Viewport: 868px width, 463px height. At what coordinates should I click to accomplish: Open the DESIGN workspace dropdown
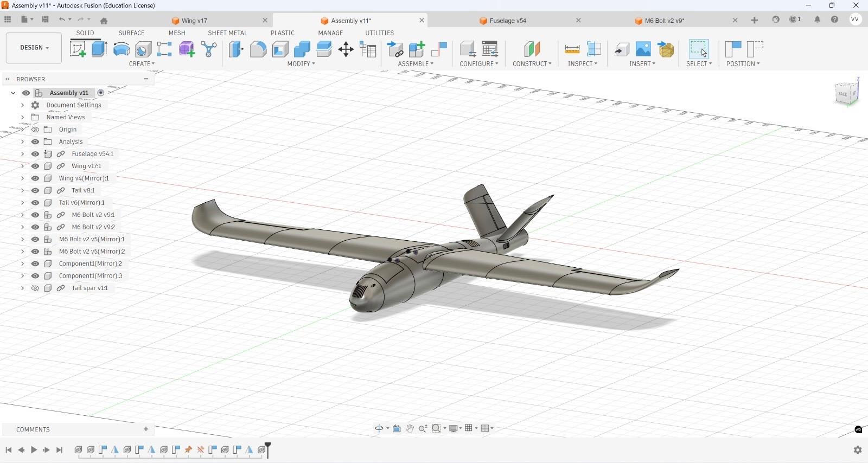34,48
